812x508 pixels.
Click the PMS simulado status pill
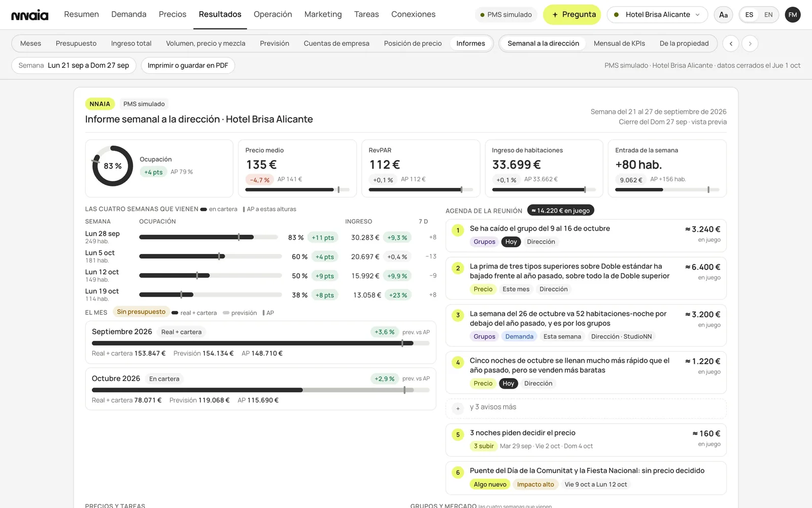coord(506,15)
